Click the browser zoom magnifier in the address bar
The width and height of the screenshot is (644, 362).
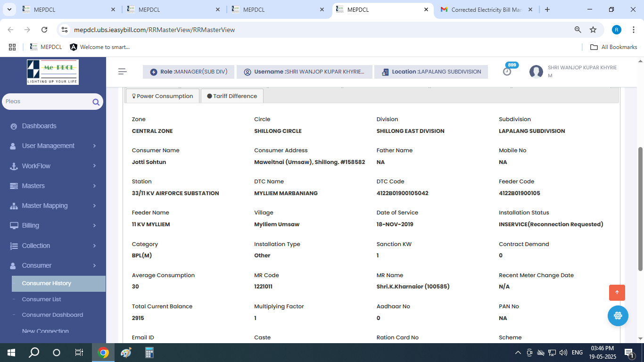(578, 30)
